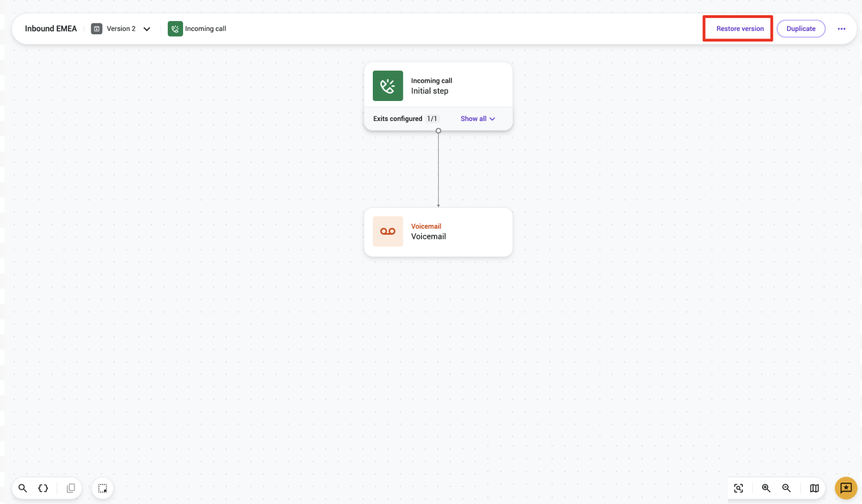Click the Voicemail step tape icon

388,232
